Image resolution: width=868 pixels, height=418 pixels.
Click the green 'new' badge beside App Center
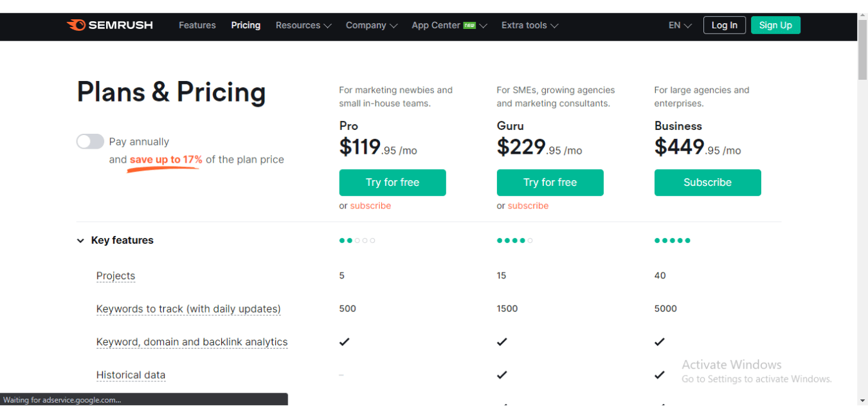point(470,25)
